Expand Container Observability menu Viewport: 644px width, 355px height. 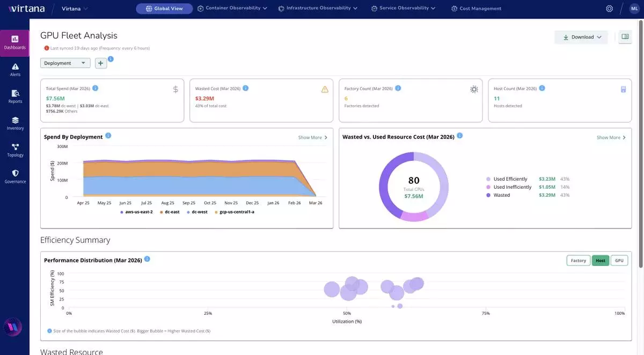(x=232, y=9)
